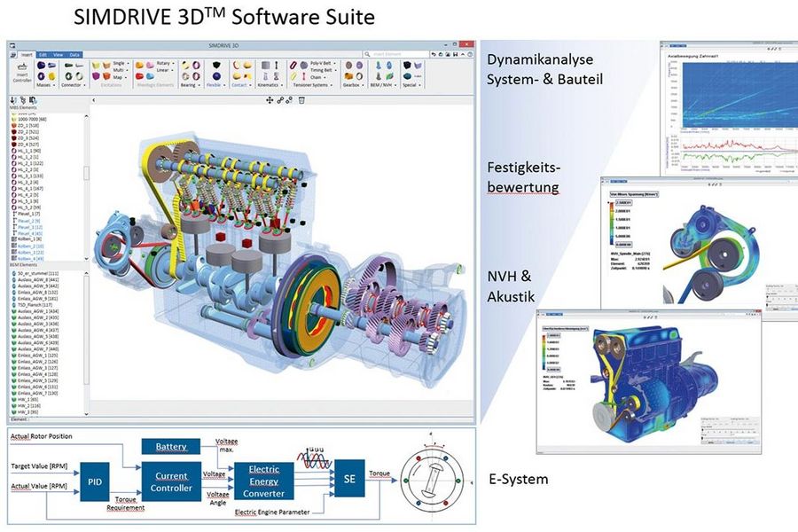
Task: Switch to the Data ribbon tab
Action: coord(74,55)
